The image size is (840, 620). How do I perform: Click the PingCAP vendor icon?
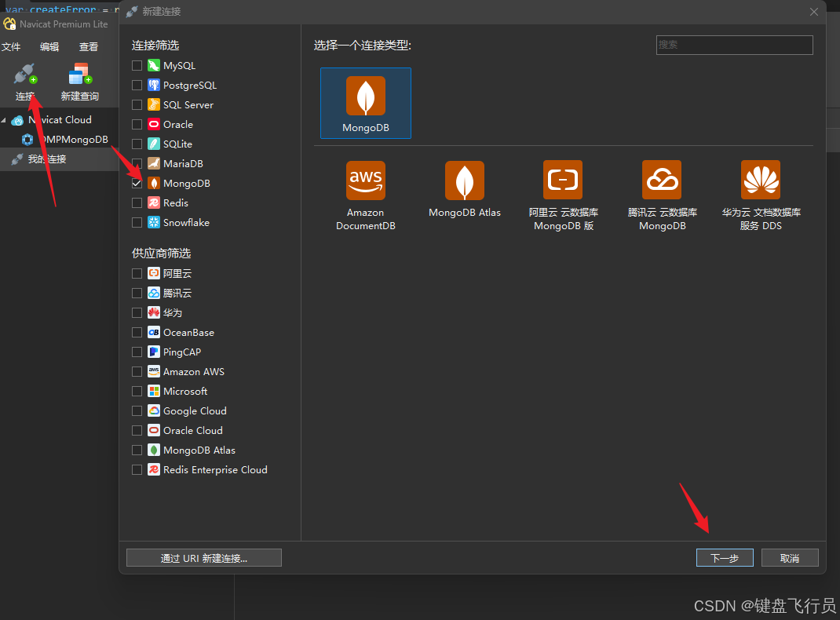coord(154,352)
